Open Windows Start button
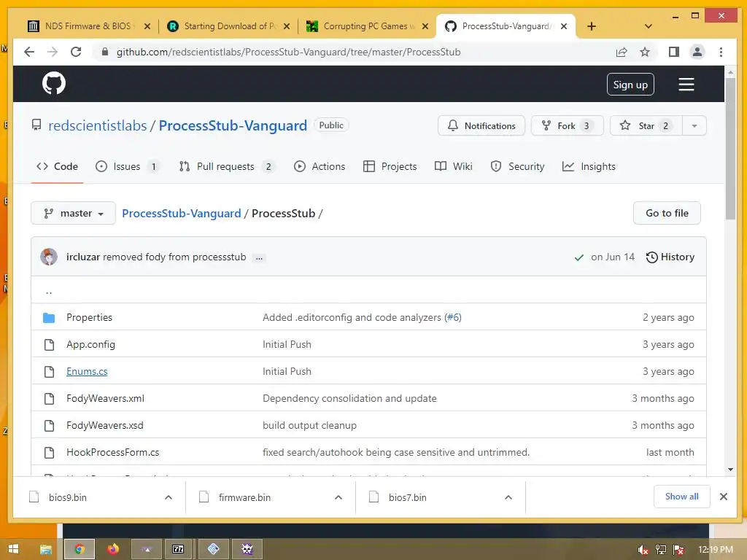This screenshot has width=747, height=560. tap(13, 549)
